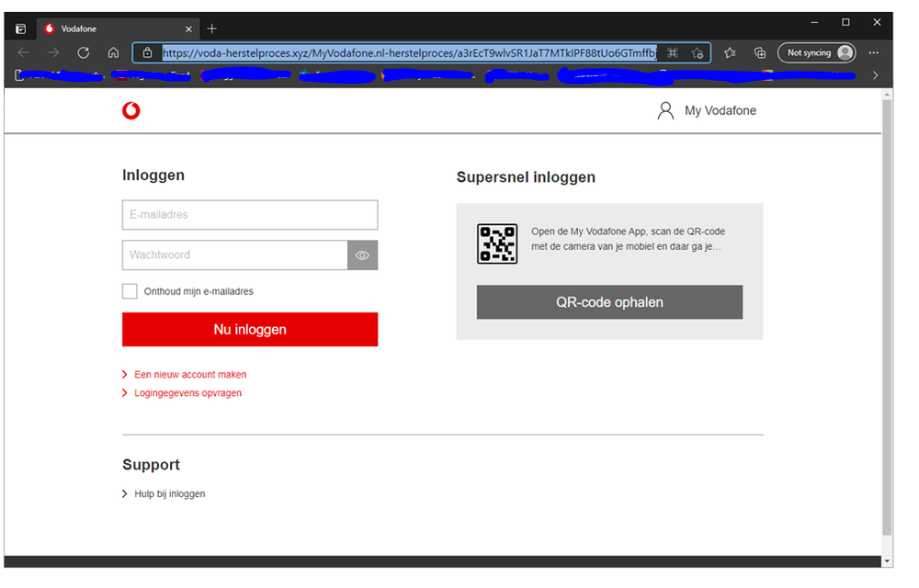Minimize the browser window
The width and height of the screenshot is (919, 588).
(x=814, y=22)
